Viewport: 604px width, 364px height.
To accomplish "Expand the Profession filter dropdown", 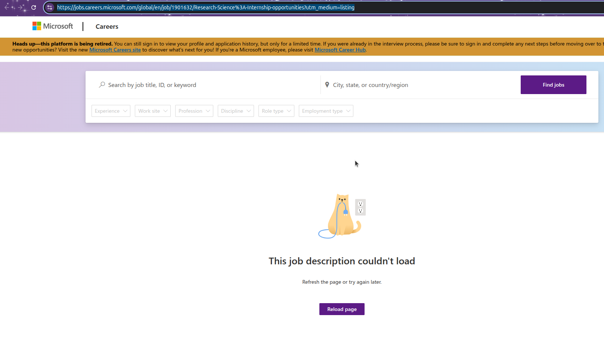I will point(194,111).
